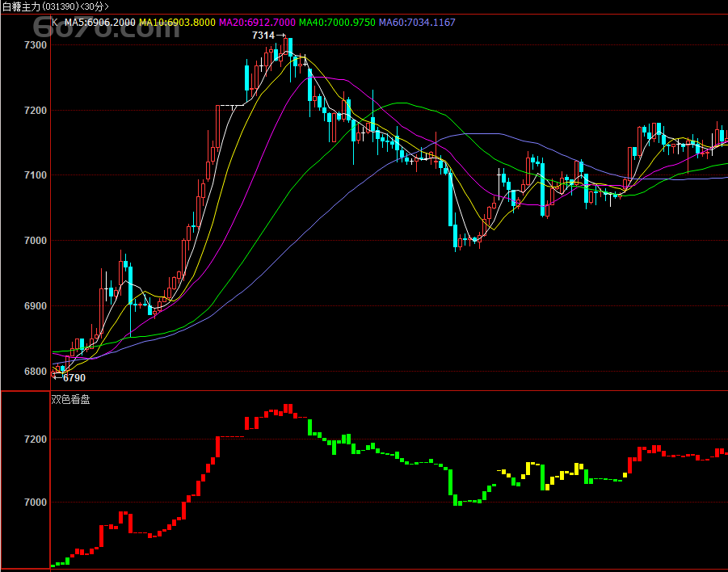Select the MA5:6906.2000 indicator label
Image resolution: width=728 pixels, height=572 pixels.
[100, 23]
